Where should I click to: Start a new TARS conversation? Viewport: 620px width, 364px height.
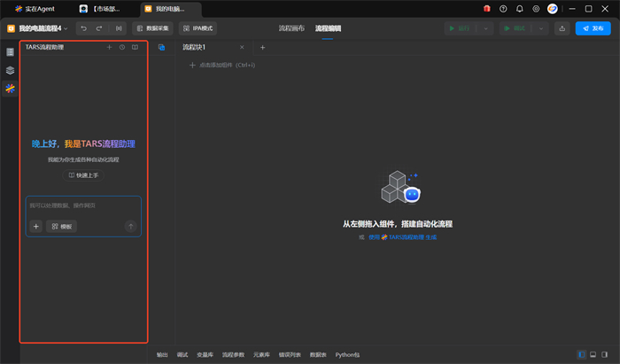[110, 48]
